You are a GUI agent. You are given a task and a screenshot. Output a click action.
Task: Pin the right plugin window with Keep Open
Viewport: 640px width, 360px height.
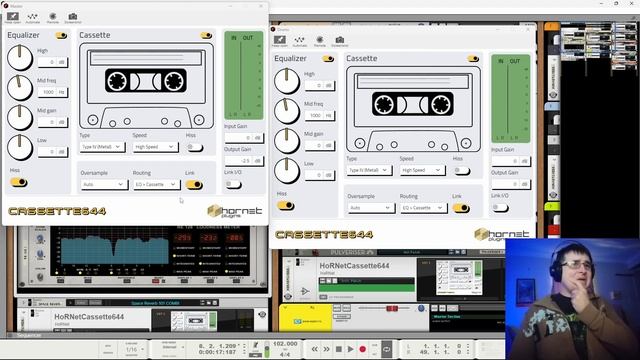(x=280, y=41)
